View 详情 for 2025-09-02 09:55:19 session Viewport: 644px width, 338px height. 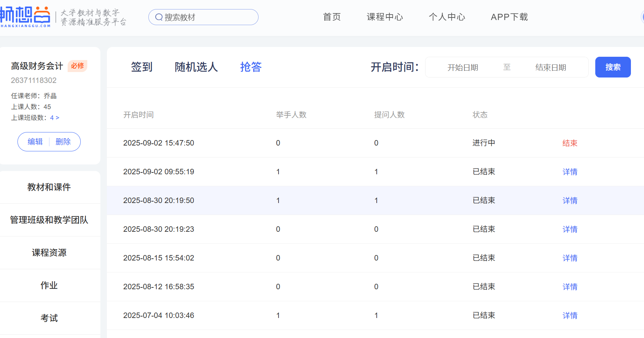coord(569,172)
